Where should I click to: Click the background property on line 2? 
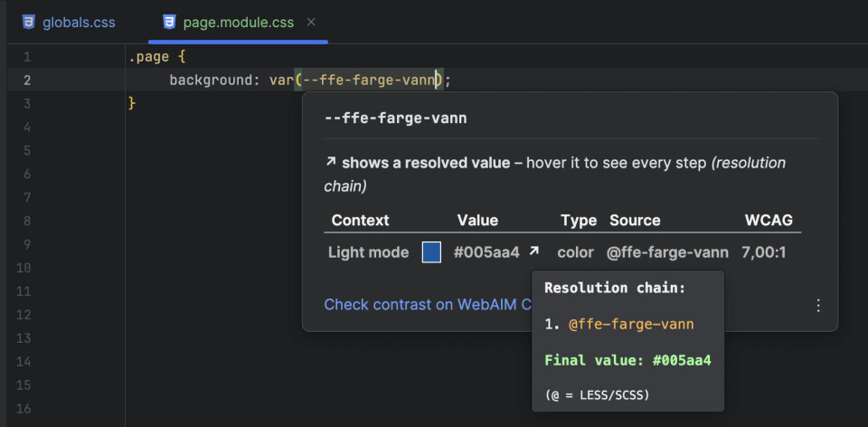pyautogui.click(x=211, y=81)
